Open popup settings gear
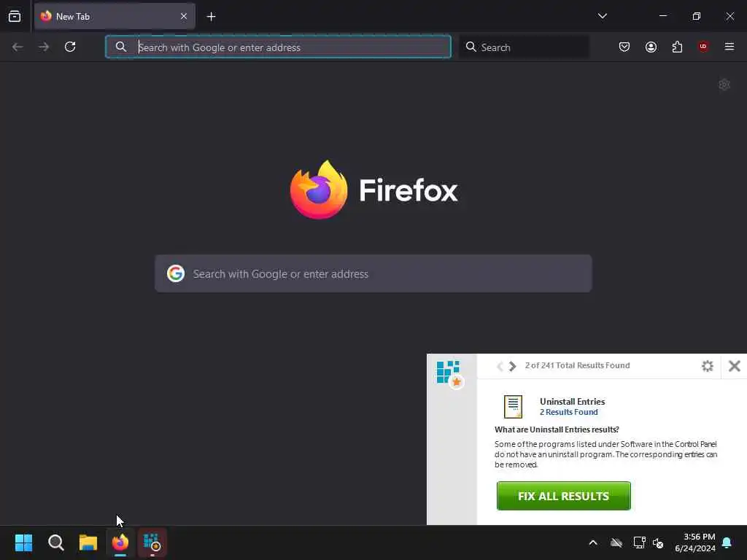 coord(708,366)
